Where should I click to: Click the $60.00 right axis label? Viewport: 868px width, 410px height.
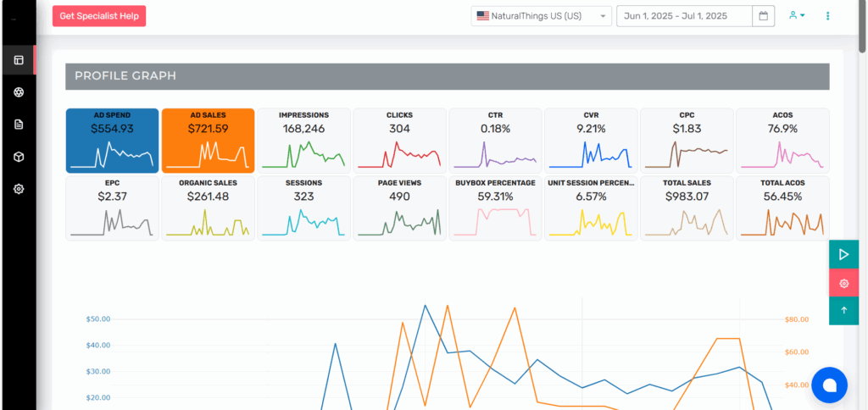pyautogui.click(x=797, y=352)
